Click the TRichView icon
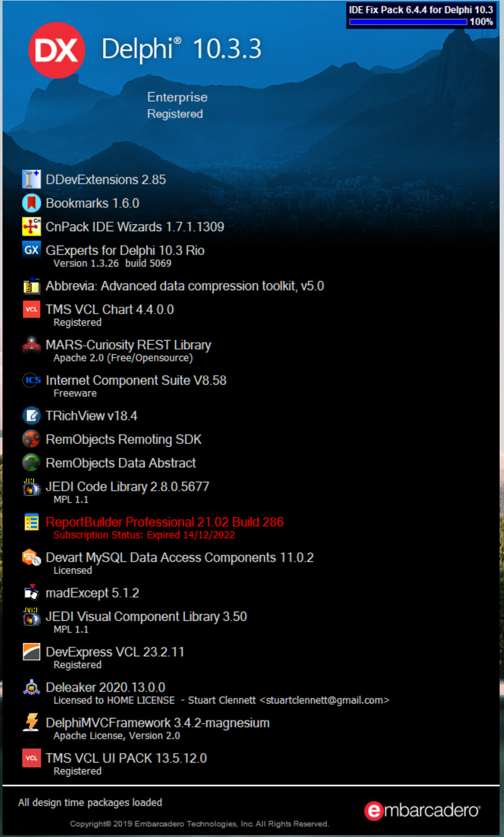Screen dimensions: 504x837 [31, 416]
